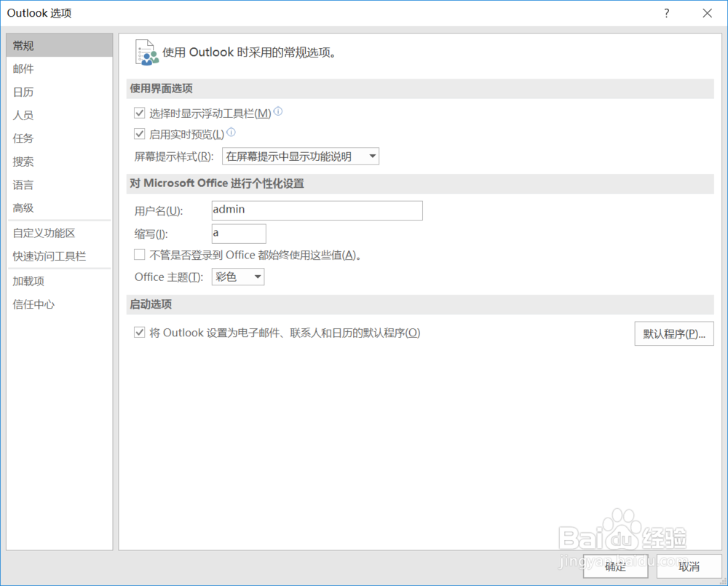This screenshot has height=586, width=728.
Task: Click the 默认程序(P)... button
Action: pos(673,333)
